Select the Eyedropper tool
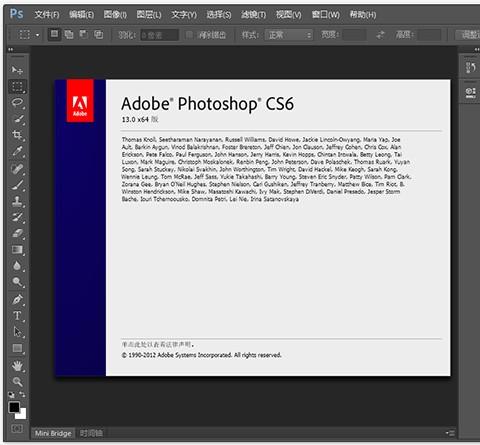480x445 pixels. point(17,151)
